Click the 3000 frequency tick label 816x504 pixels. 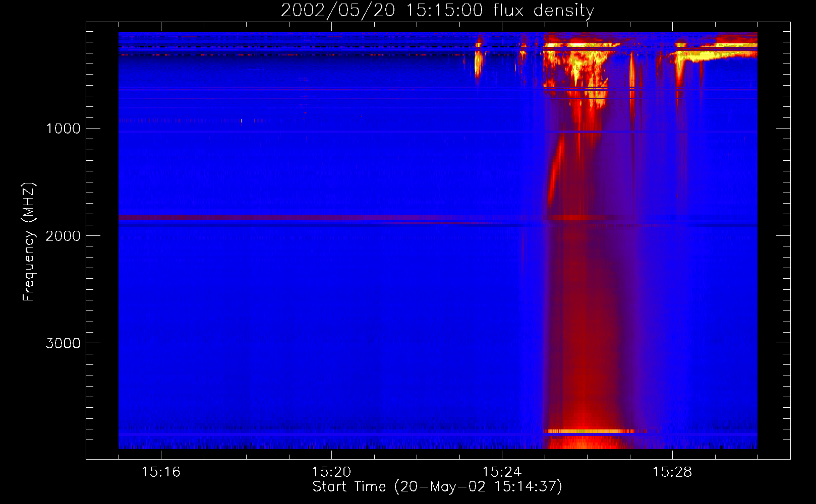(63, 343)
